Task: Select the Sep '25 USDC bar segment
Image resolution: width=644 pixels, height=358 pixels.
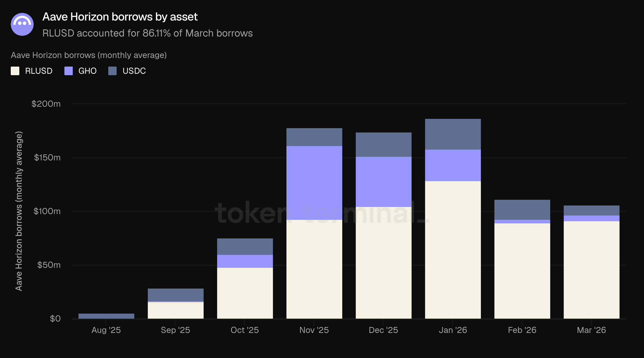Action: click(176, 295)
